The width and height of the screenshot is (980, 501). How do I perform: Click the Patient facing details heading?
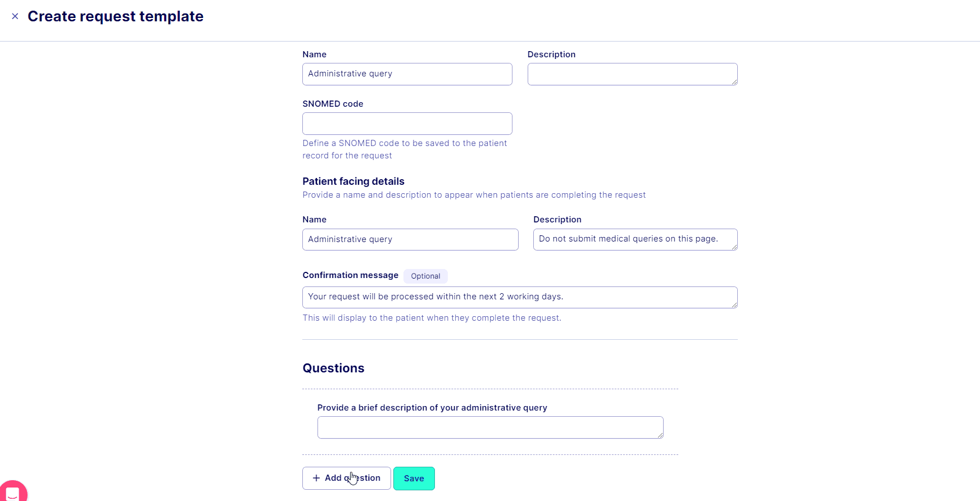click(353, 181)
